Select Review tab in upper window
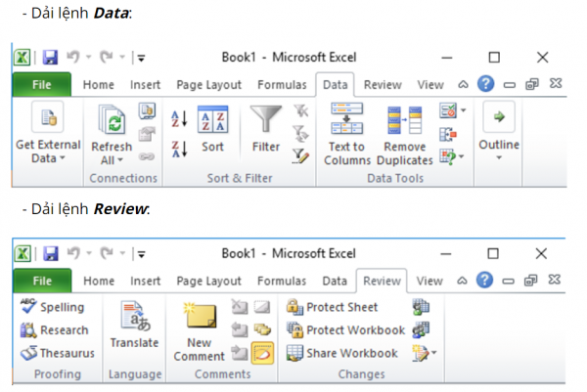The height and width of the screenshot is (392, 587). click(x=383, y=85)
